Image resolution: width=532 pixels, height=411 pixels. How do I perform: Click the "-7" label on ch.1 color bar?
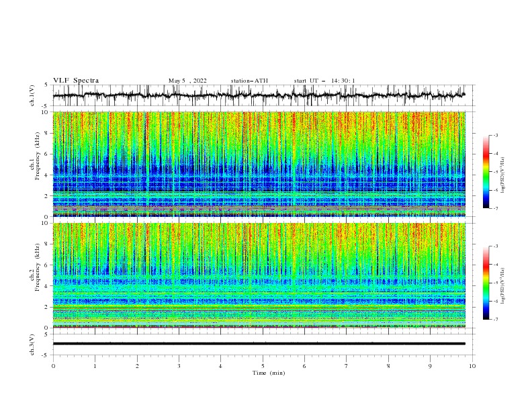(x=495, y=208)
